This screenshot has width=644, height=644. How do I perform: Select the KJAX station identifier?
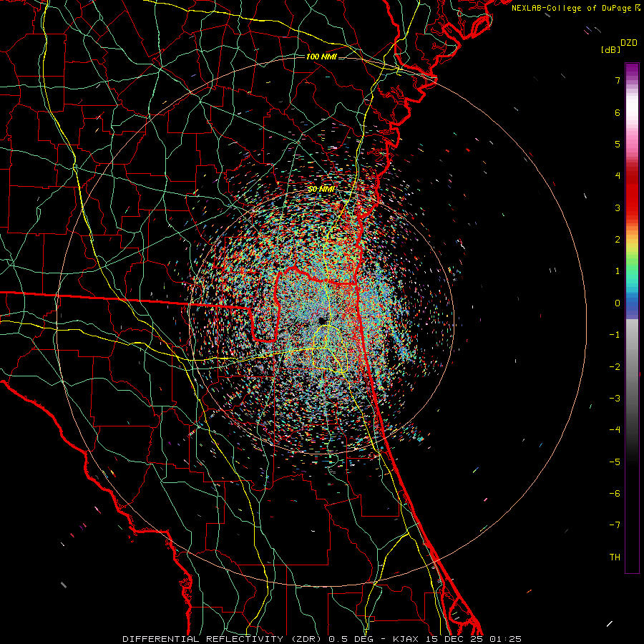pos(407,639)
